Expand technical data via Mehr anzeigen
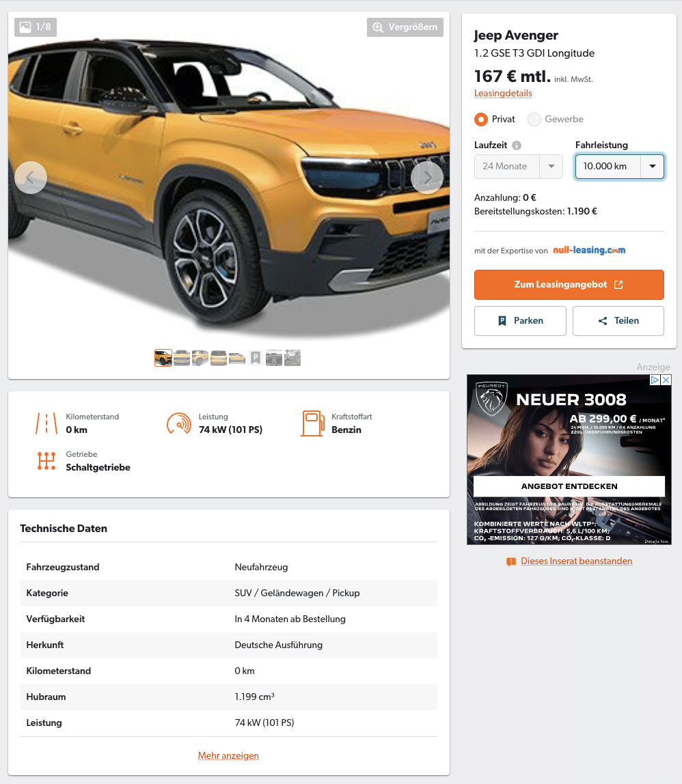Viewport: 682px width, 784px height. [228, 755]
